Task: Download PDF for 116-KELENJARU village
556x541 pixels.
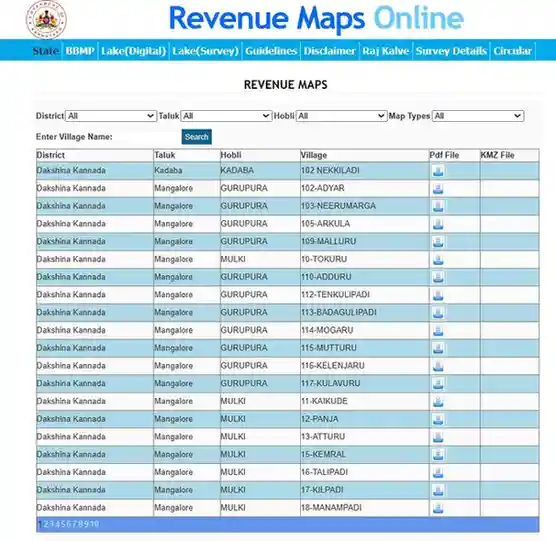Action: point(438,366)
